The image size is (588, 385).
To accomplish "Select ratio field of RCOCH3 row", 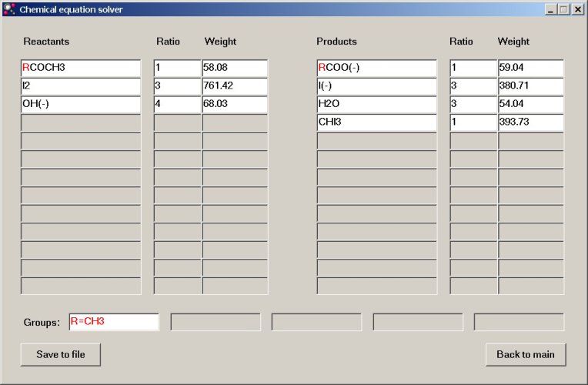I will click(x=178, y=68).
